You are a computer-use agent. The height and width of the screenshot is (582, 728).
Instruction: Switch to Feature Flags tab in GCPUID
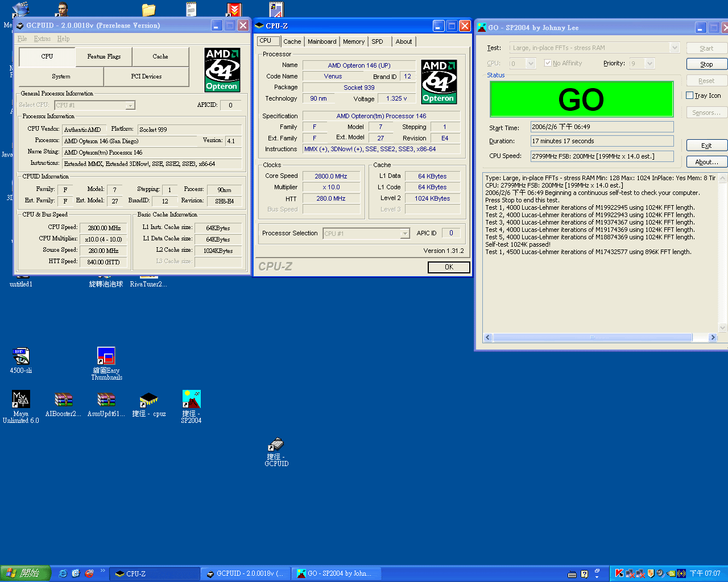pos(104,57)
